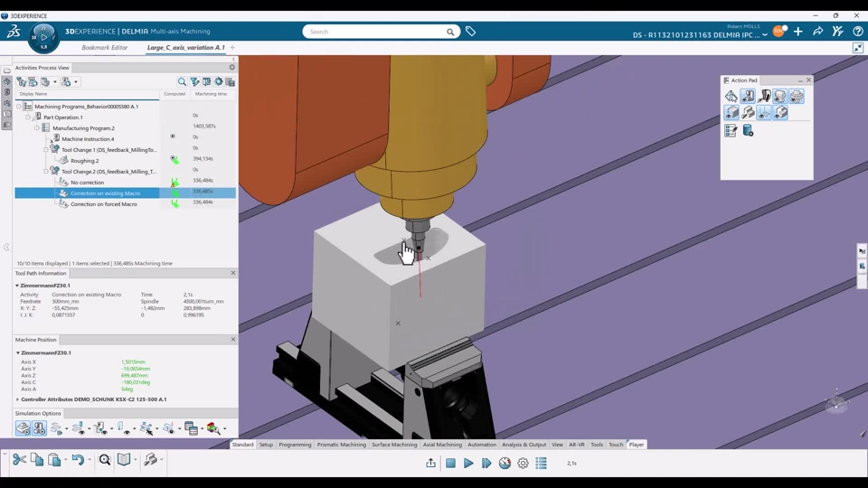Image resolution: width=868 pixels, height=488 pixels.
Task: Click the search magnifier in Activities Process View
Action: 182,82
